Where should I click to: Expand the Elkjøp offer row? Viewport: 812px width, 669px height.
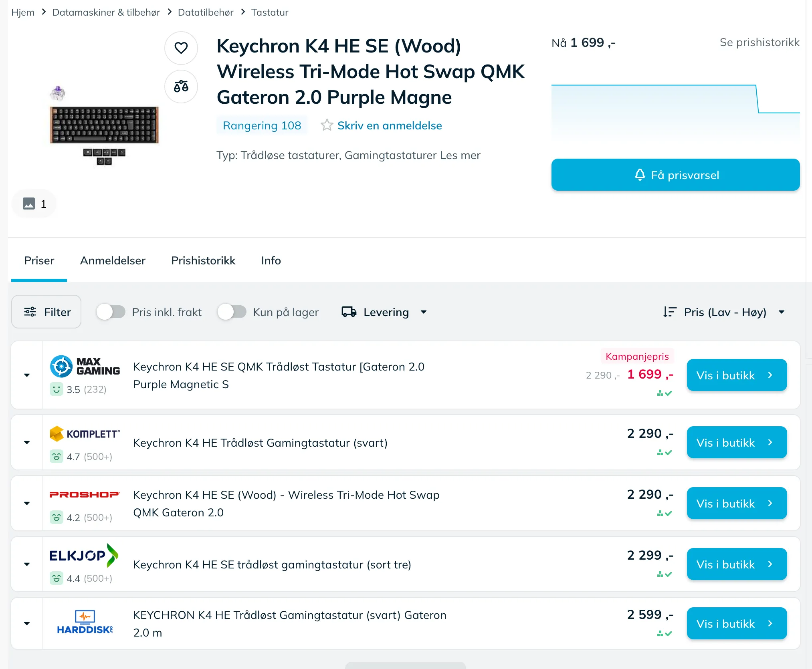coord(27,564)
